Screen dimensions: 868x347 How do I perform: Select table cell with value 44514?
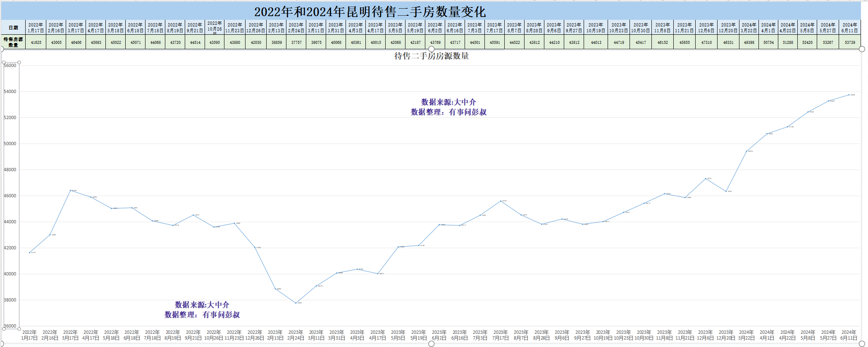(x=195, y=42)
